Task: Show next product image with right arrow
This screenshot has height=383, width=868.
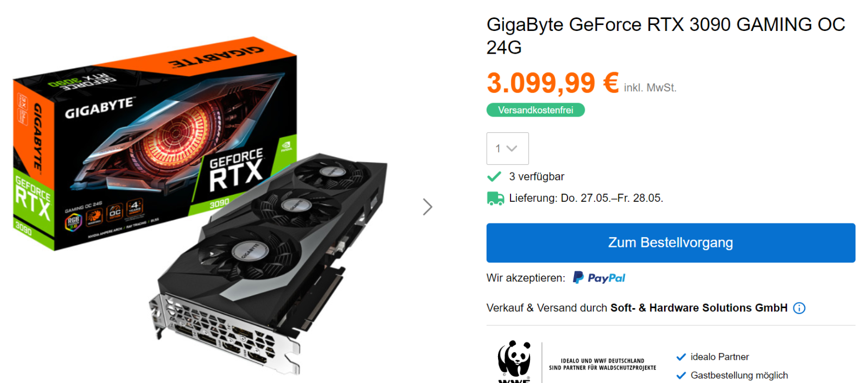Action: (x=427, y=207)
